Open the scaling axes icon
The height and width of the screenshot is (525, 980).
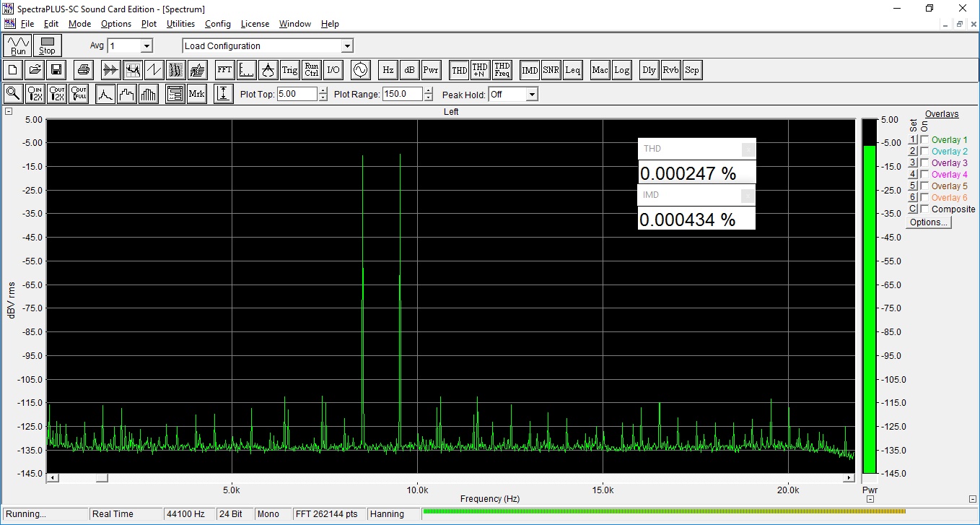point(246,70)
